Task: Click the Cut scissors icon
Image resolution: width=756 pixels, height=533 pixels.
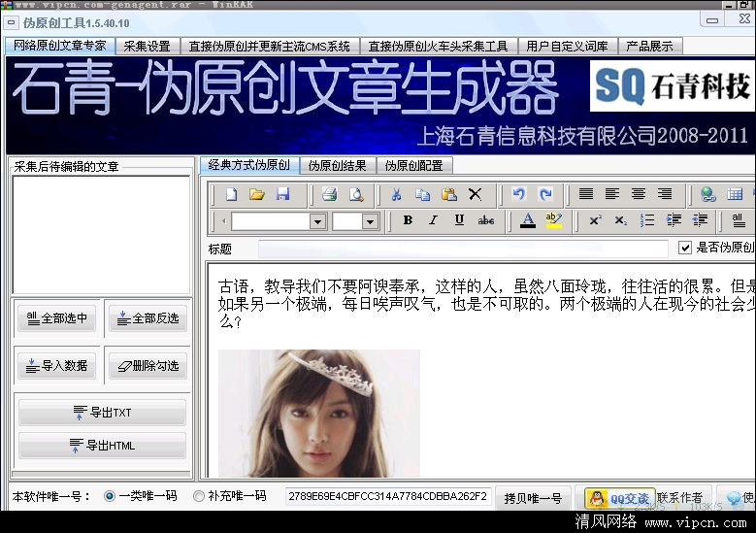Action: (396, 194)
